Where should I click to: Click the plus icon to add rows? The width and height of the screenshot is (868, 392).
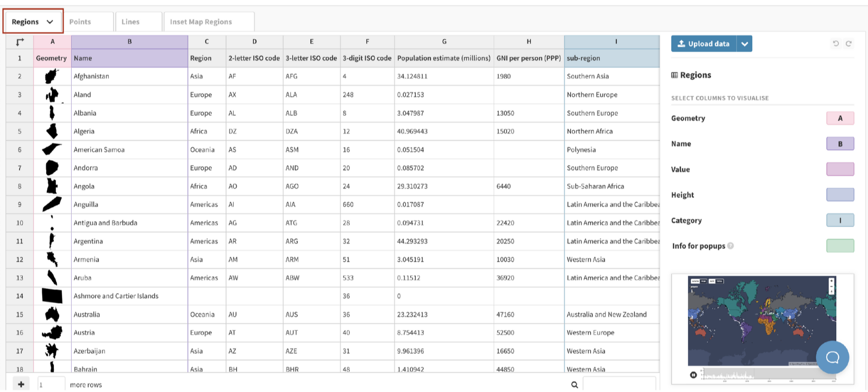(21, 384)
